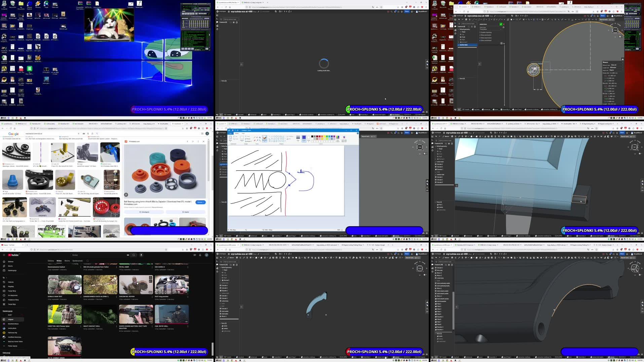
Task: Toggle the Show expressions checkbox
Action: point(480,38)
